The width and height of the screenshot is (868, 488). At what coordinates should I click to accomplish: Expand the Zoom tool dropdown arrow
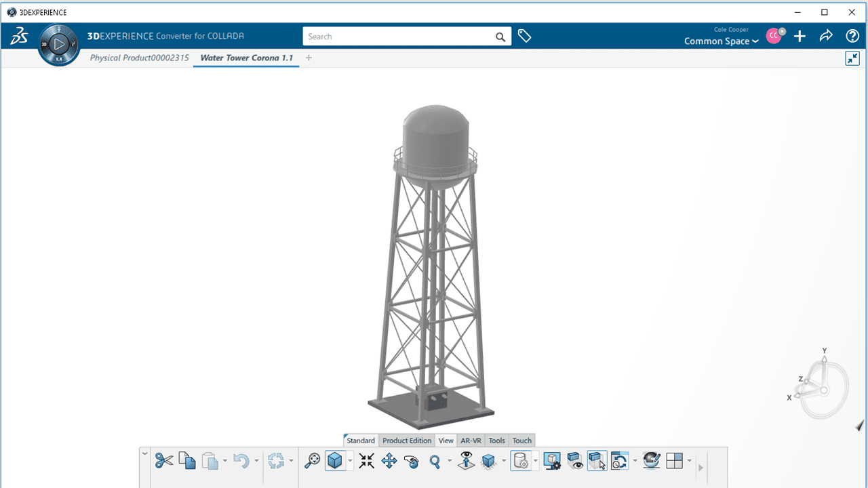(x=450, y=462)
